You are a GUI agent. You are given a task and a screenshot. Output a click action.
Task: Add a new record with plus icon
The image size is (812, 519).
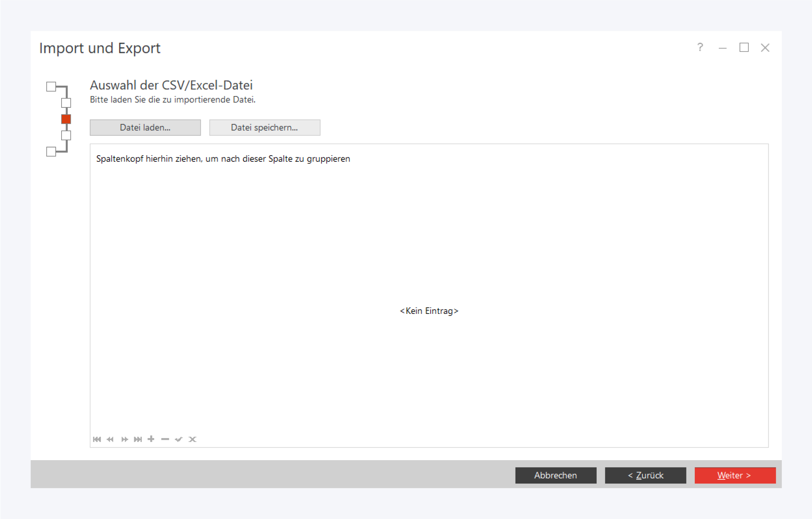(151, 439)
